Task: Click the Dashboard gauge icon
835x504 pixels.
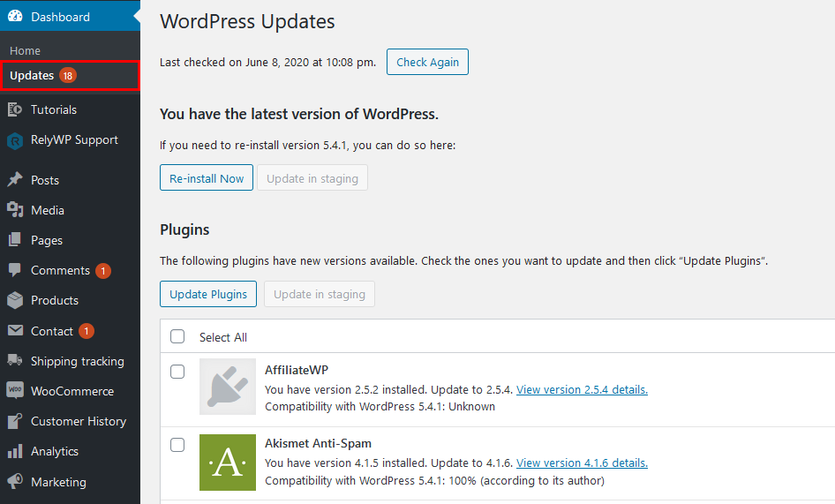Action: (15, 16)
